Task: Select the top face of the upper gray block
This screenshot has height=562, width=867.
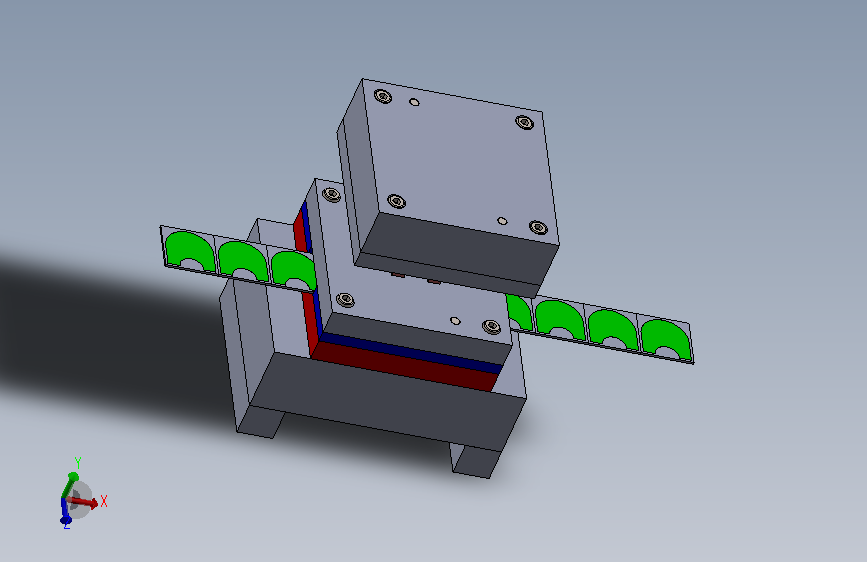Action: [459, 163]
